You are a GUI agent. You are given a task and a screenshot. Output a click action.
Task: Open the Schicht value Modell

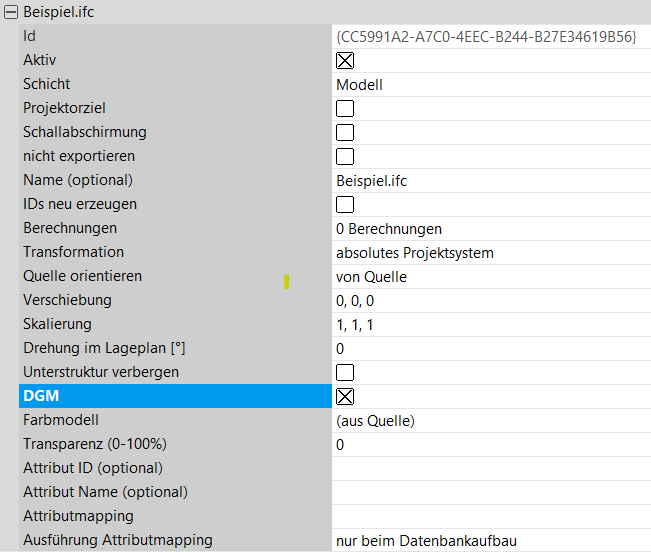(x=490, y=84)
